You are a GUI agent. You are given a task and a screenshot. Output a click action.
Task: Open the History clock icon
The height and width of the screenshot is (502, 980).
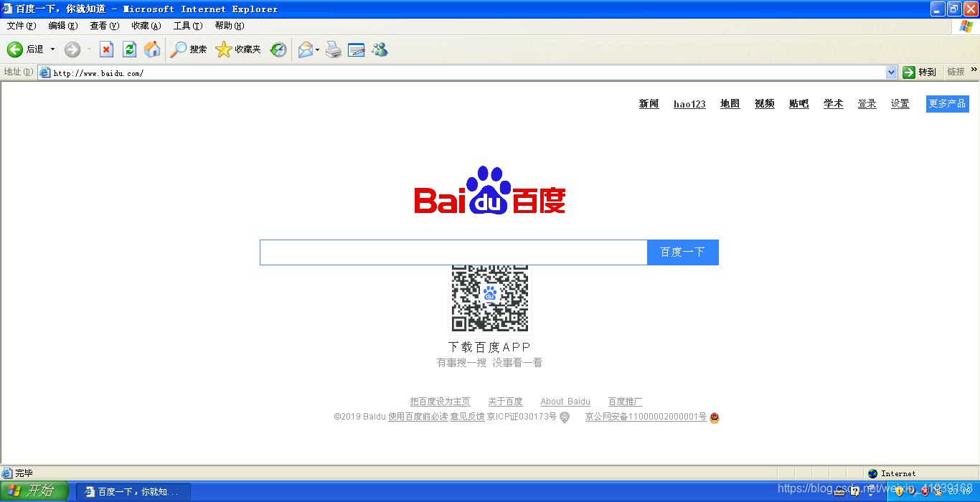[x=278, y=49]
